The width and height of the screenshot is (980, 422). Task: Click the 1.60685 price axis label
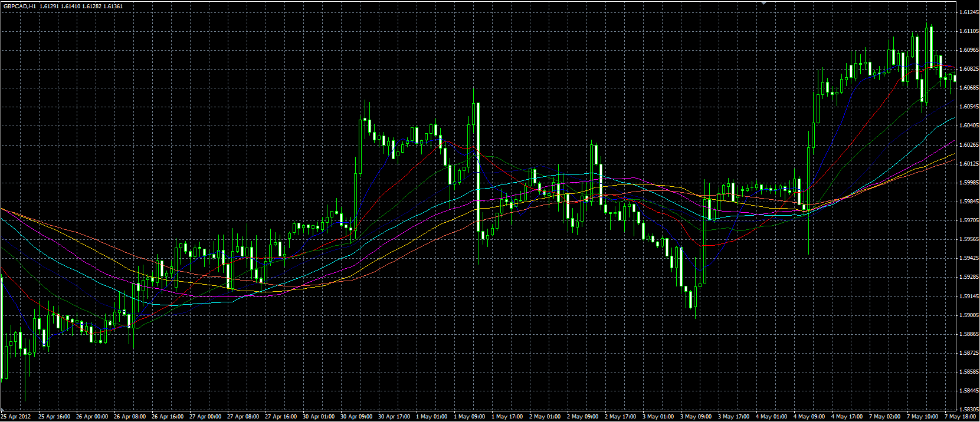[x=969, y=88]
